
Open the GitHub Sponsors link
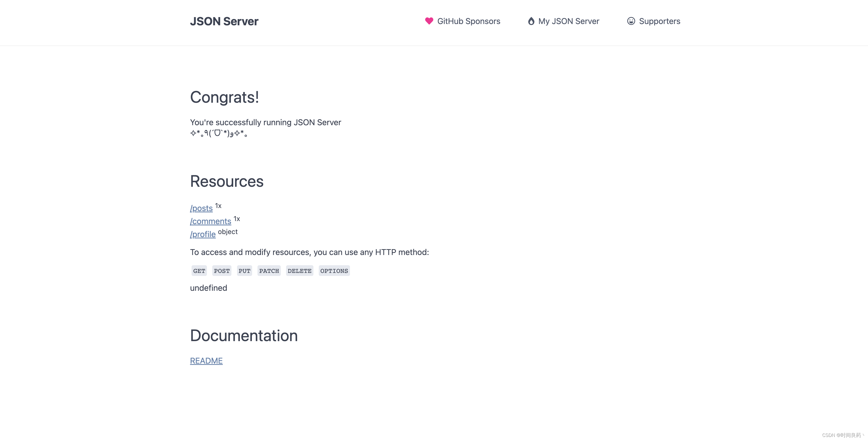click(468, 21)
